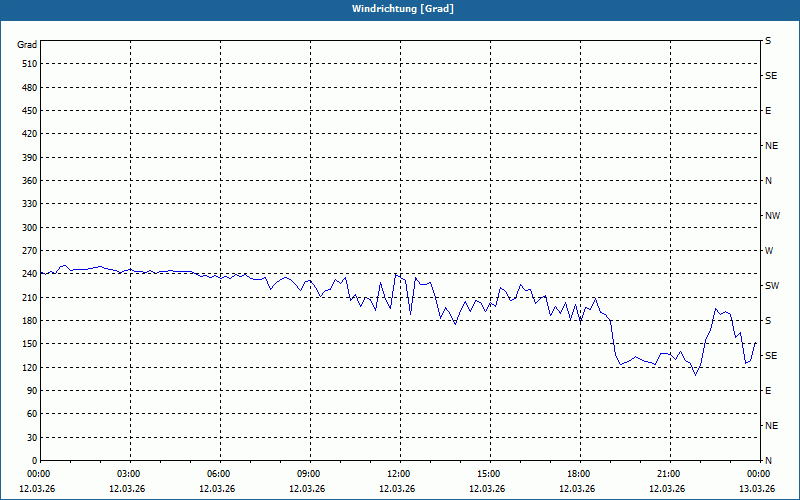Viewport: 800px width, 500px height.
Task: Click the 120 degree axis label
Action: point(30,367)
